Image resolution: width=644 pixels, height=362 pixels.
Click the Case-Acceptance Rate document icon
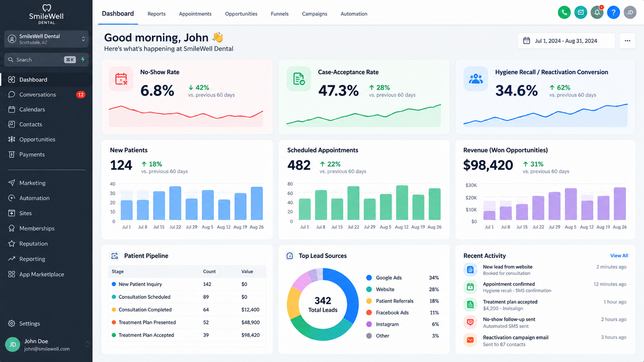pos(299,79)
